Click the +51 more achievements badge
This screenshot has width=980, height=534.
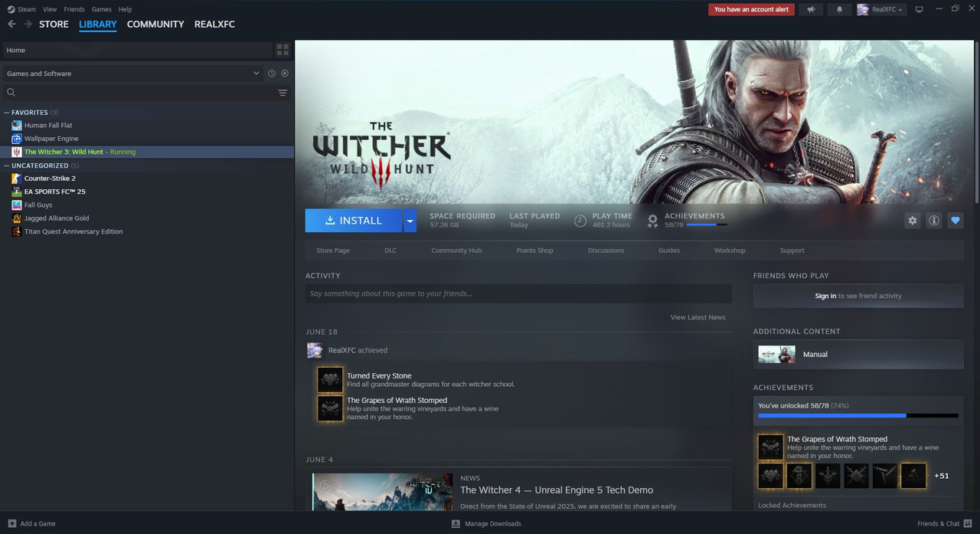(x=942, y=476)
